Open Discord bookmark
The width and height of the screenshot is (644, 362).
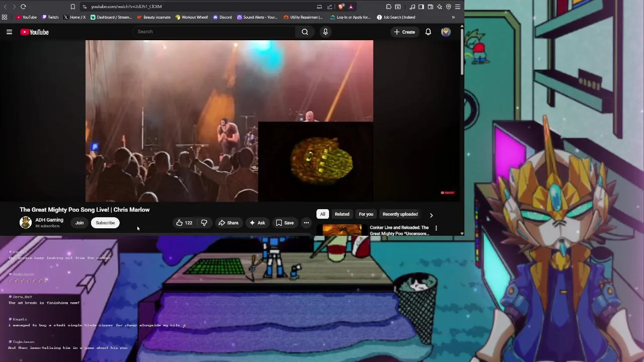click(x=222, y=17)
